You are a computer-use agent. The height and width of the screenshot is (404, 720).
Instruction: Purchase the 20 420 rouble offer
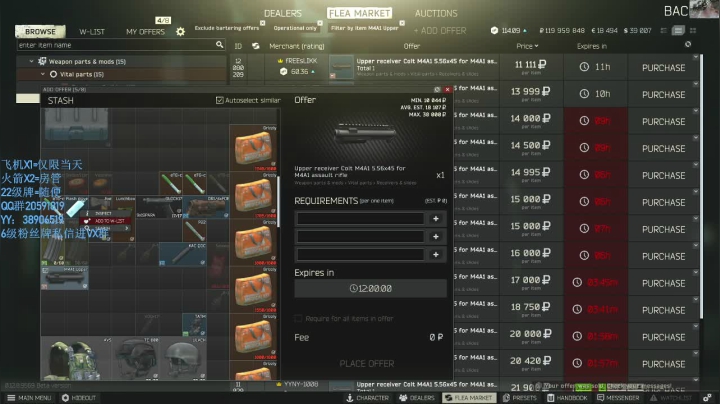pos(663,364)
